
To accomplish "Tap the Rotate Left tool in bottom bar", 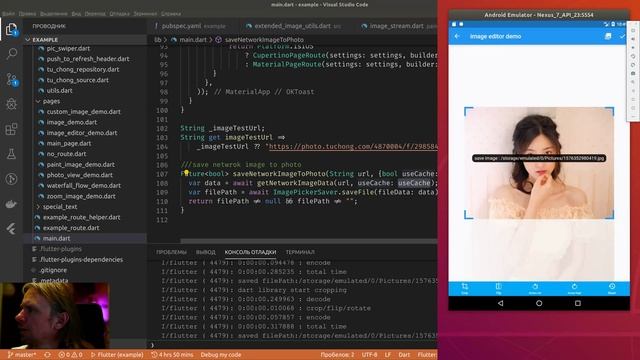I will [x=535, y=288].
